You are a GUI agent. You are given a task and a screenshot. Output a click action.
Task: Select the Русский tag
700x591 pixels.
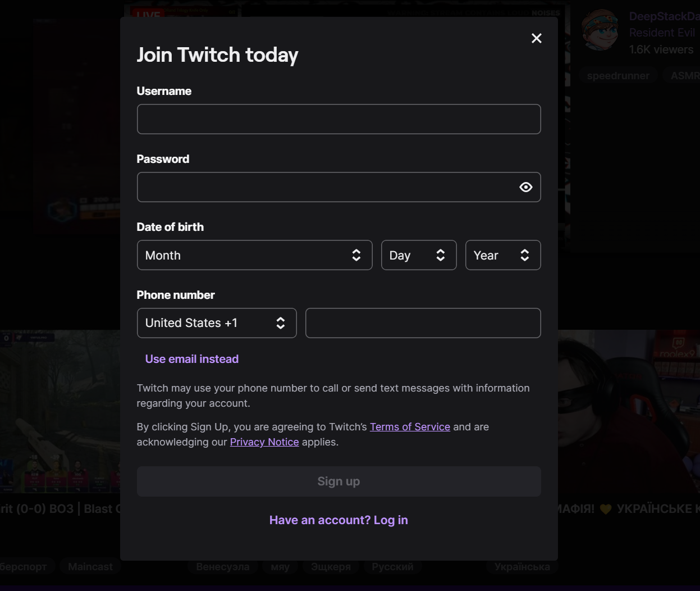(392, 567)
